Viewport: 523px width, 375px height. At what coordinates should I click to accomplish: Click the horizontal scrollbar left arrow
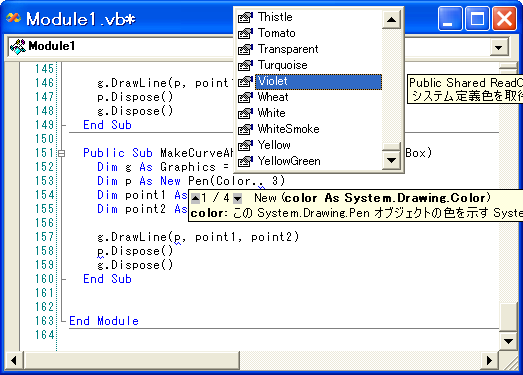point(14,360)
